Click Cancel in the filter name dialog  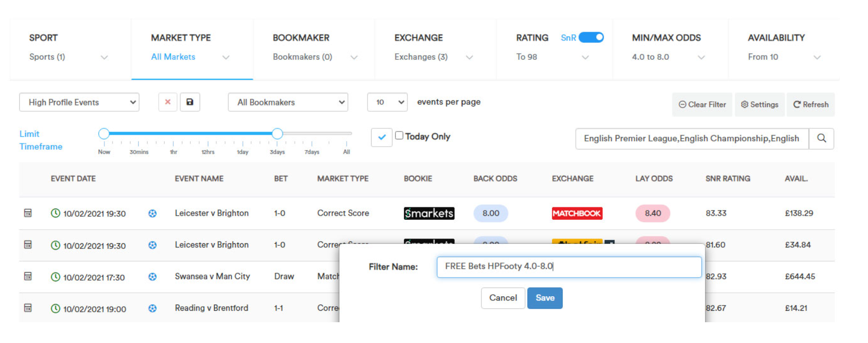coord(503,298)
